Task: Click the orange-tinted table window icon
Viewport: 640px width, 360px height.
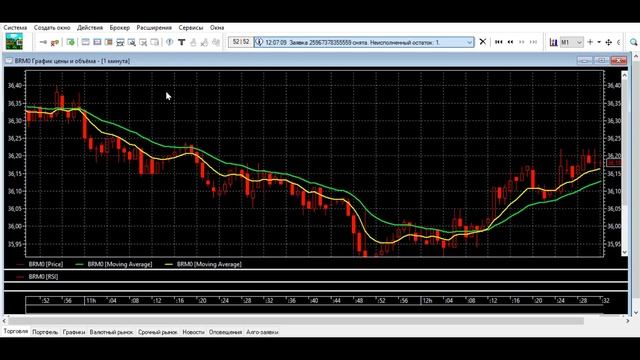Action: (109, 42)
